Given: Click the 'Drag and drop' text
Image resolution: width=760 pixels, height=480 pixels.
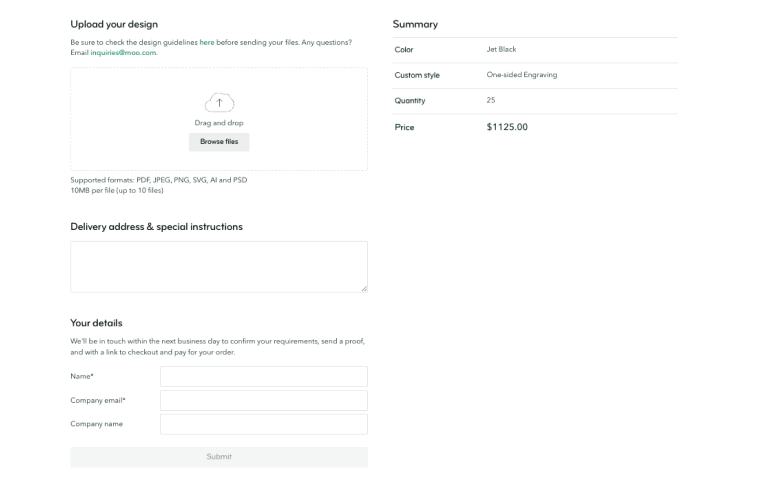Looking at the screenshot, I should [x=219, y=123].
